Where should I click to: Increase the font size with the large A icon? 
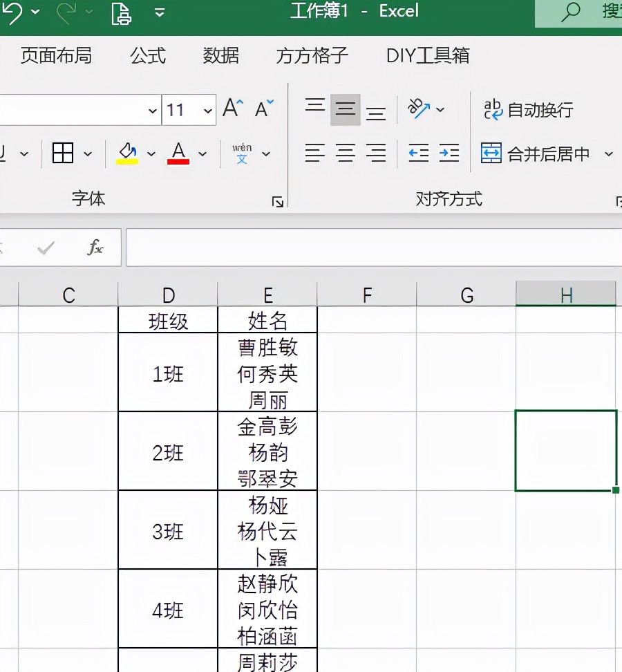coord(232,107)
